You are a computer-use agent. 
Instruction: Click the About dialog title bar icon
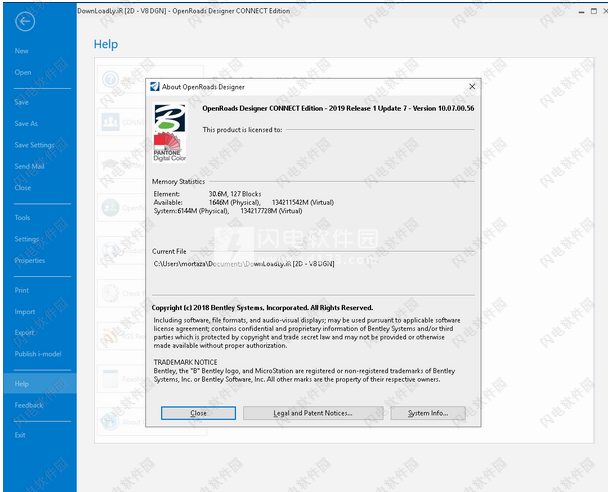pyautogui.click(x=154, y=86)
